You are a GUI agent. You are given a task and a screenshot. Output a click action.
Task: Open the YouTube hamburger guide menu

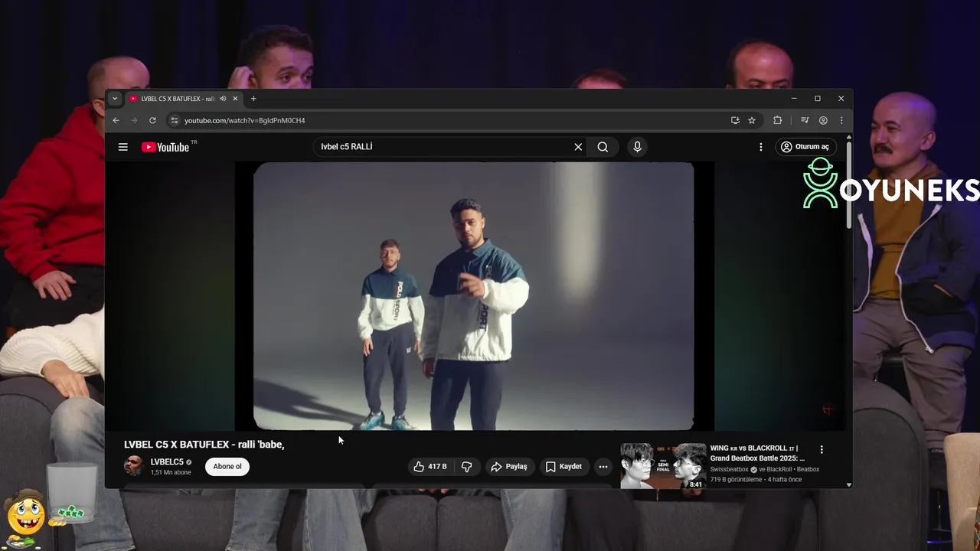122,147
